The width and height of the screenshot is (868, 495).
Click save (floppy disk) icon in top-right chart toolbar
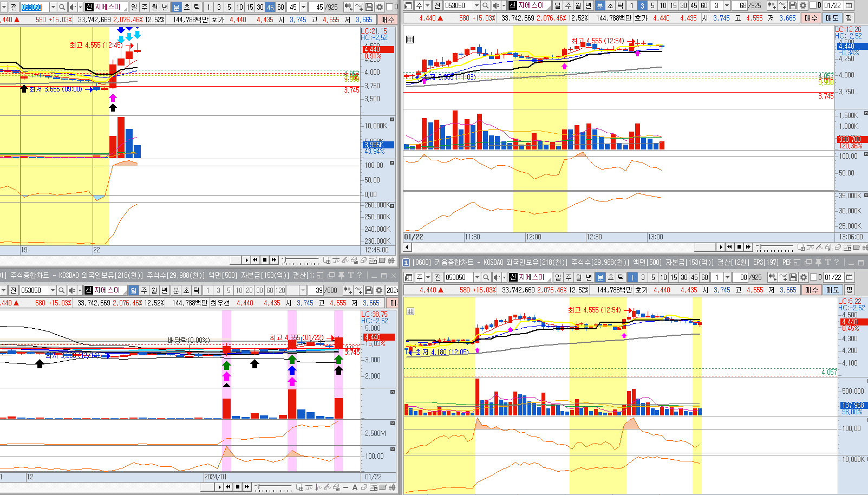point(793,5)
